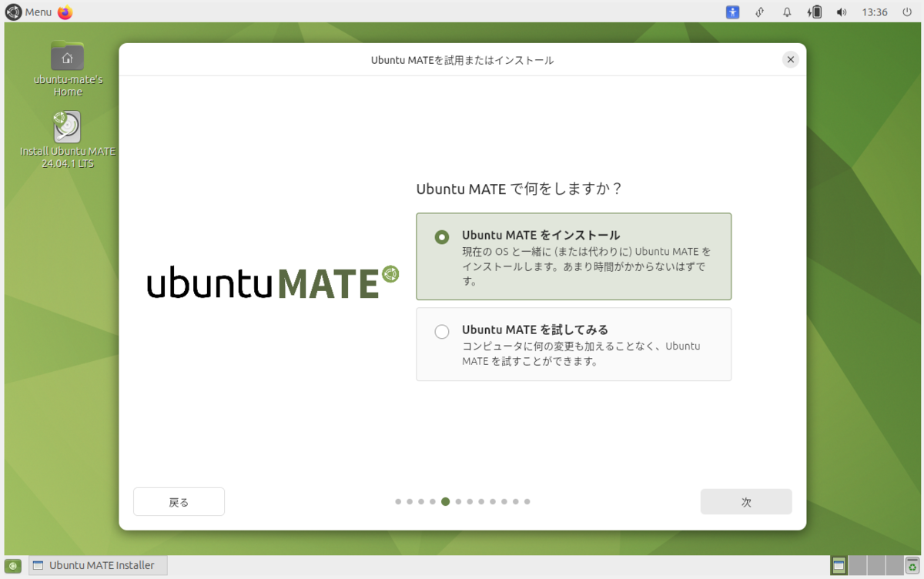Click the 戻る back button
924x579 pixels.
179,502
